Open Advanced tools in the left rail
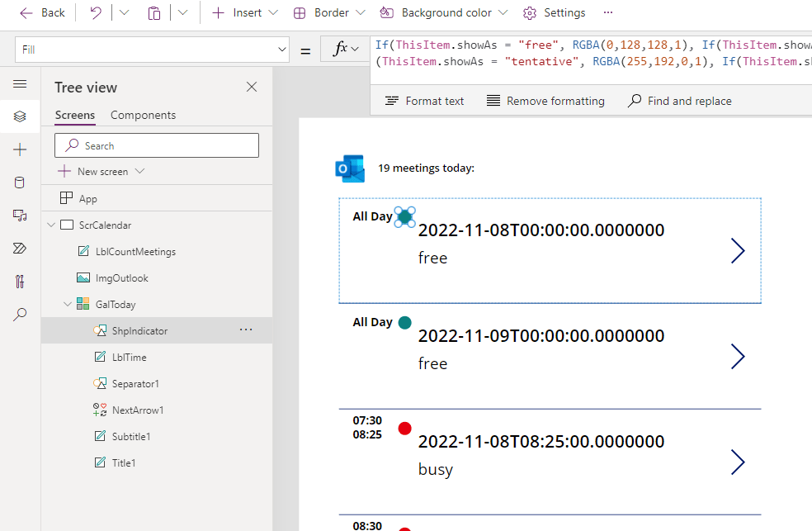Image resolution: width=812 pixels, height=531 pixels. coord(20,280)
